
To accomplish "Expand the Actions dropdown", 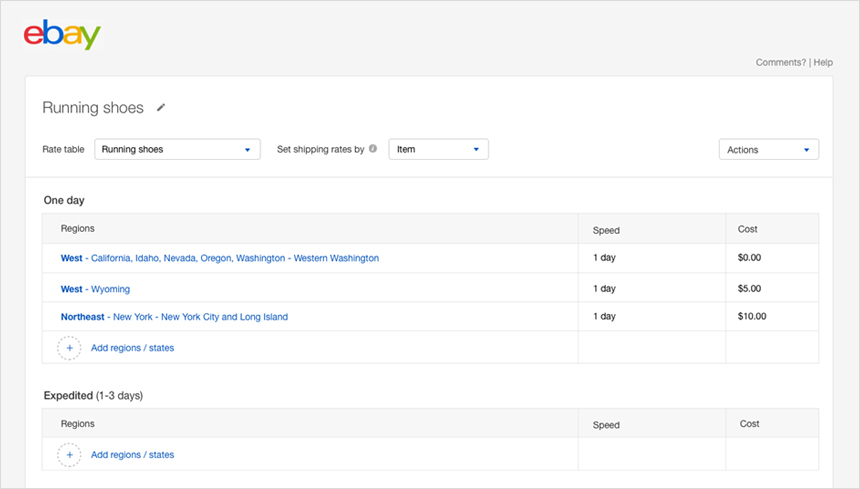I will pyautogui.click(x=768, y=150).
